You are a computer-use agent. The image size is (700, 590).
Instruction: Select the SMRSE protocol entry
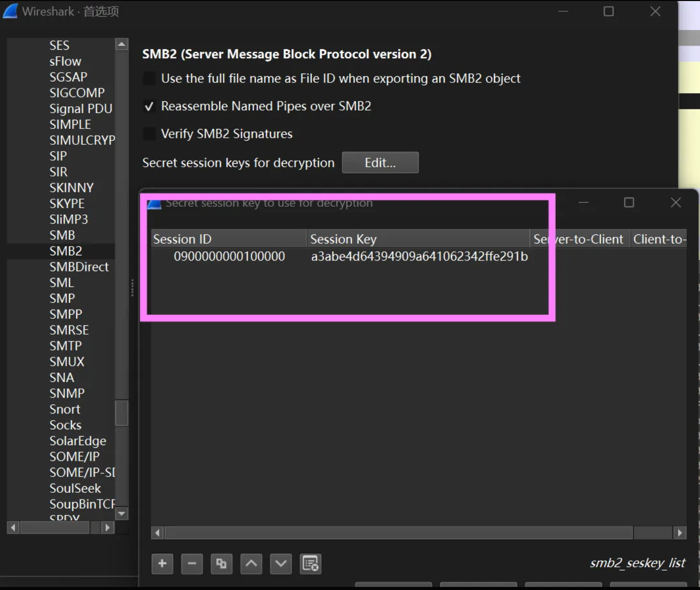(69, 330)
